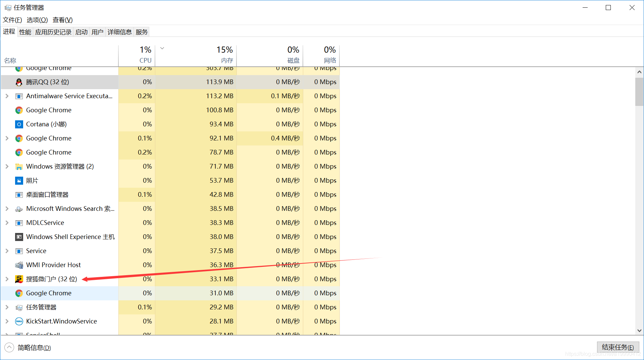Expand KickStart.WindowService group
644x360 pixels.
point(7,321)
